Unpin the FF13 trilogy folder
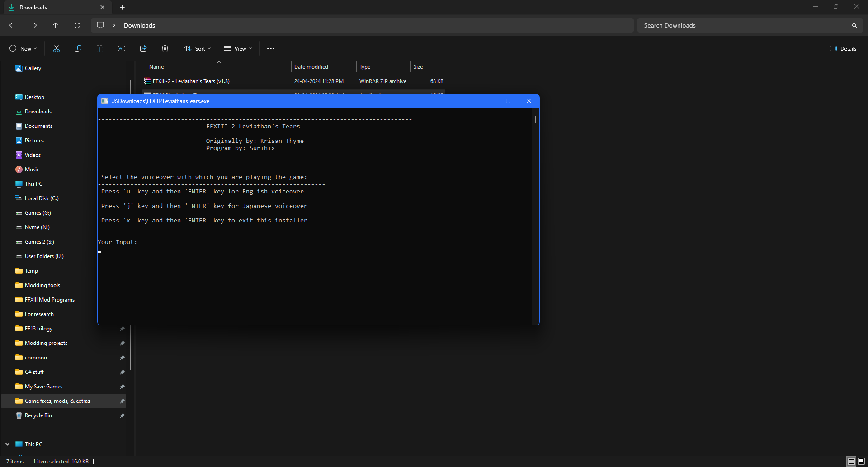868x467 pixels. (122, 329)
